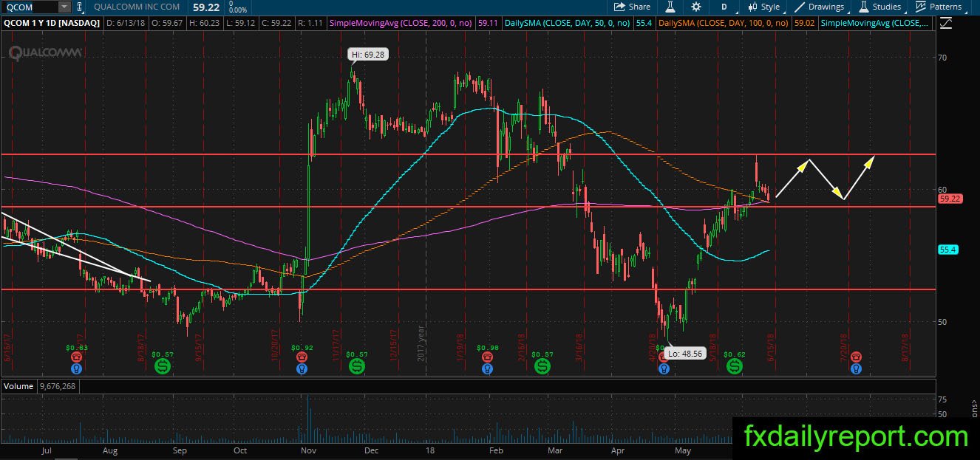
Task: Click the line chart icon beside study labels
Action: pyautogui.click(x=945, y=23)
